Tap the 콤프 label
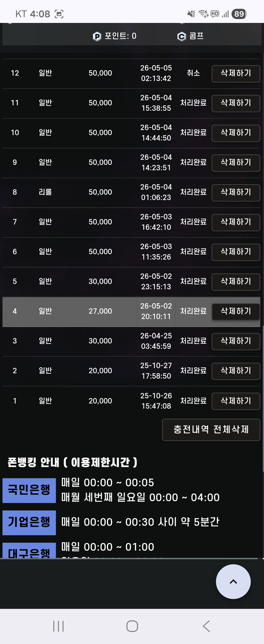The image size is (264, 644). point(196,36)
